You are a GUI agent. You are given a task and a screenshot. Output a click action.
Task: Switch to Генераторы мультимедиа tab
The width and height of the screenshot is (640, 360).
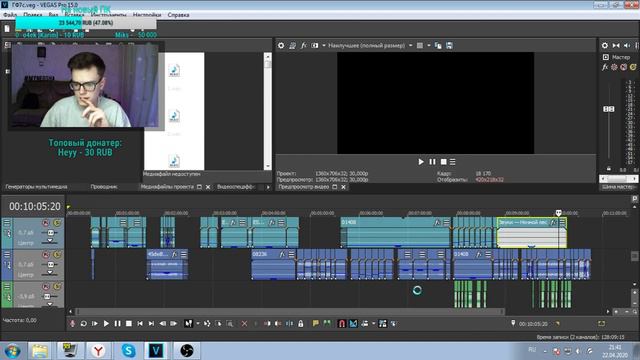[36, 187]
